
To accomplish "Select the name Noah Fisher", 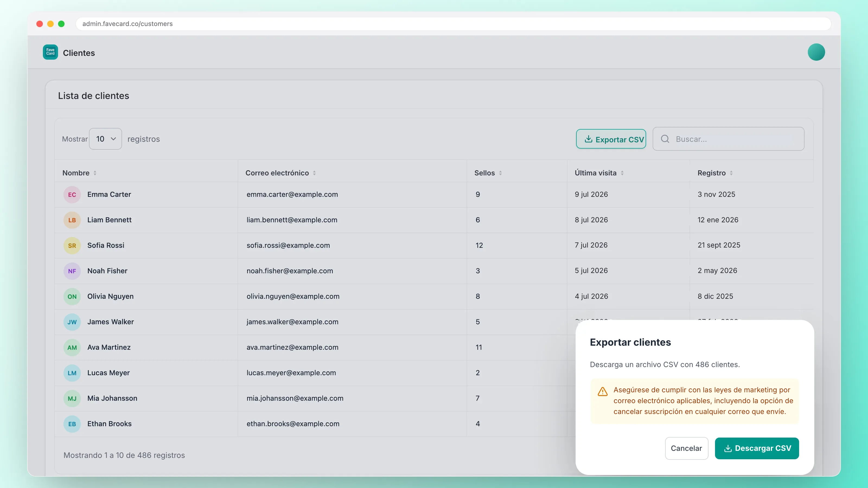I will pyautogui.click(x=107, y=271).
